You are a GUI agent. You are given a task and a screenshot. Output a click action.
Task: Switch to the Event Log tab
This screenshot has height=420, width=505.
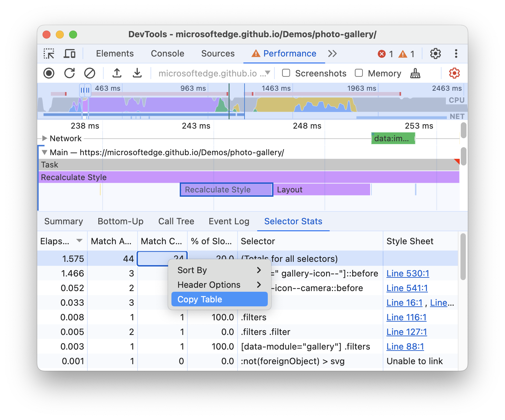click(229, 221)
